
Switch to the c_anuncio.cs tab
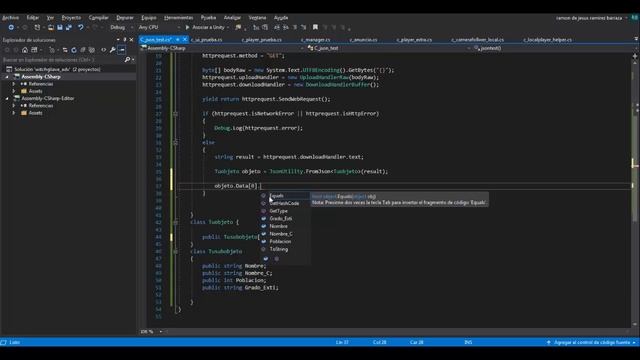coord(363,40)
